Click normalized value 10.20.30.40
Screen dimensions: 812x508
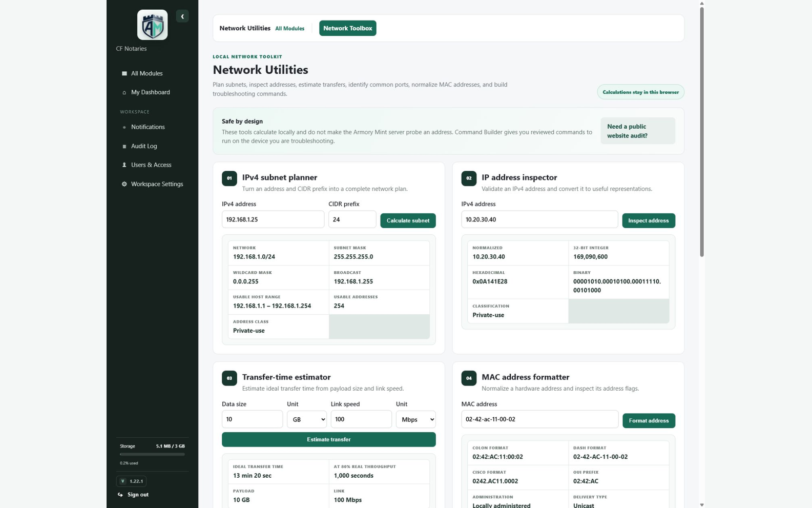point(489,257)
